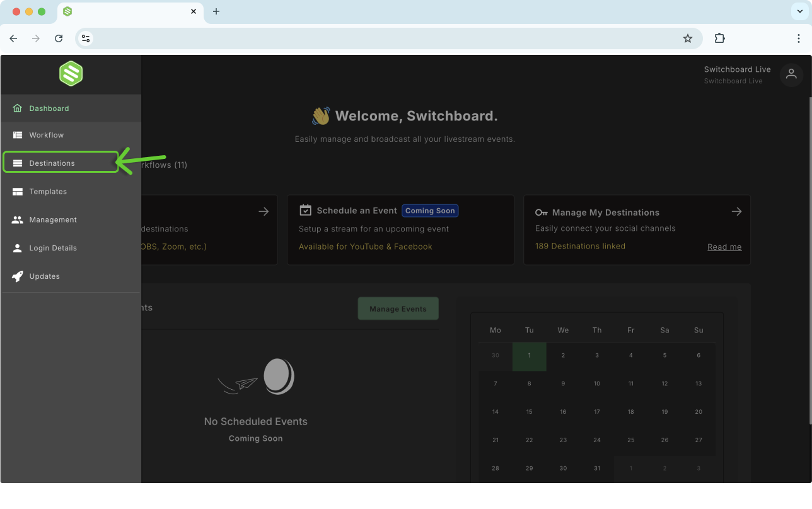Select day 20 in the calendar

click(x=699, y=412)
